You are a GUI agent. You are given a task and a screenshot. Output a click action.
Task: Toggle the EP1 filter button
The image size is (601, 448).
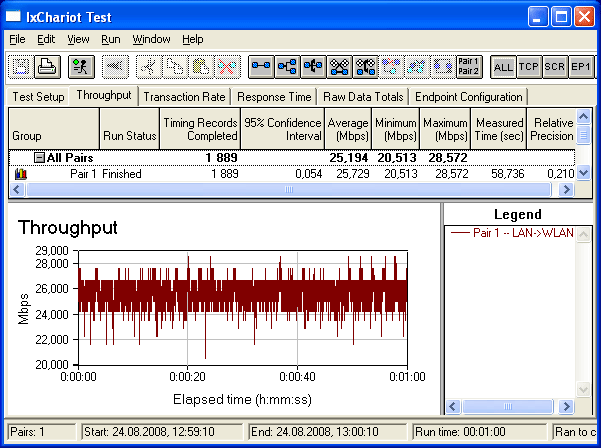[x=581, y=67]
